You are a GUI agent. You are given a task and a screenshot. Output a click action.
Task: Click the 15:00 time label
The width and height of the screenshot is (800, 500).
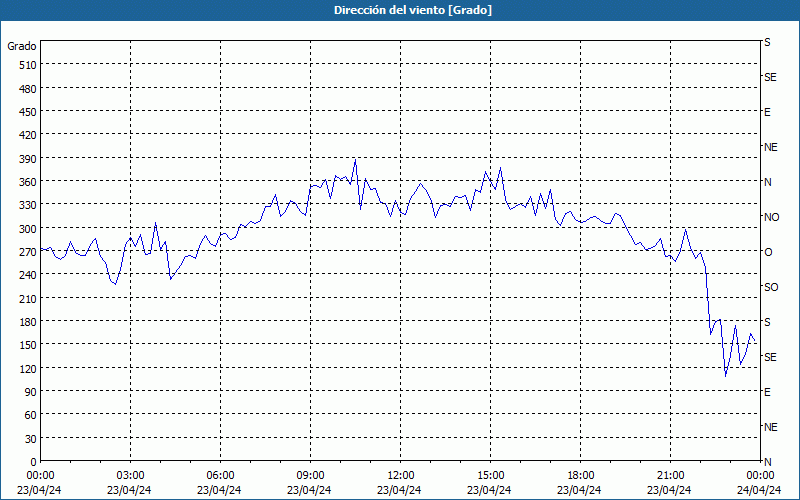coord(491,476)
